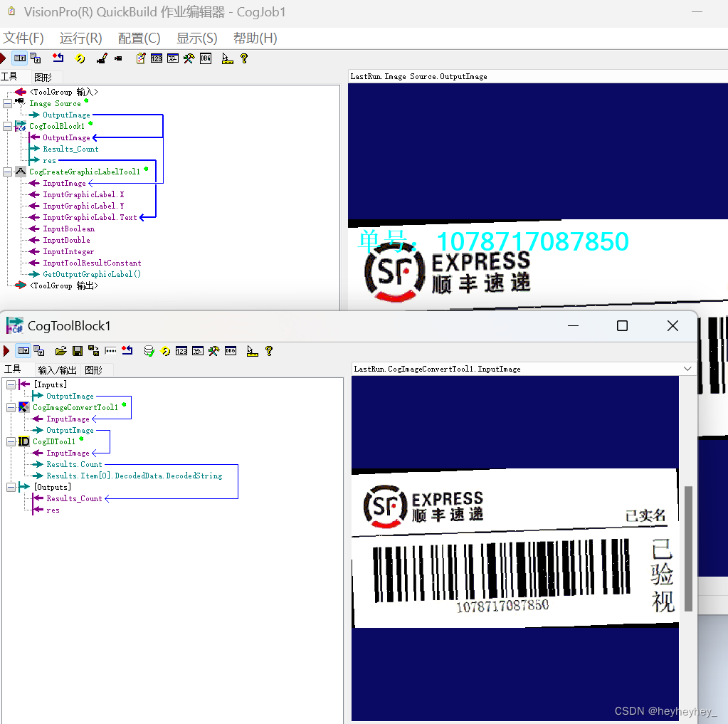Select the InputGraphicLabel.Text terminal
The image size is (728, 724).
point(90,217)
